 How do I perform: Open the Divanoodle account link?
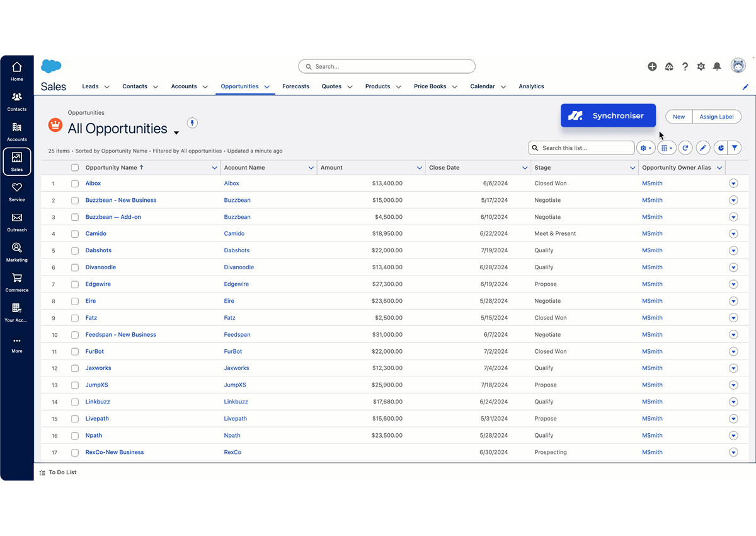click(239, 267)
